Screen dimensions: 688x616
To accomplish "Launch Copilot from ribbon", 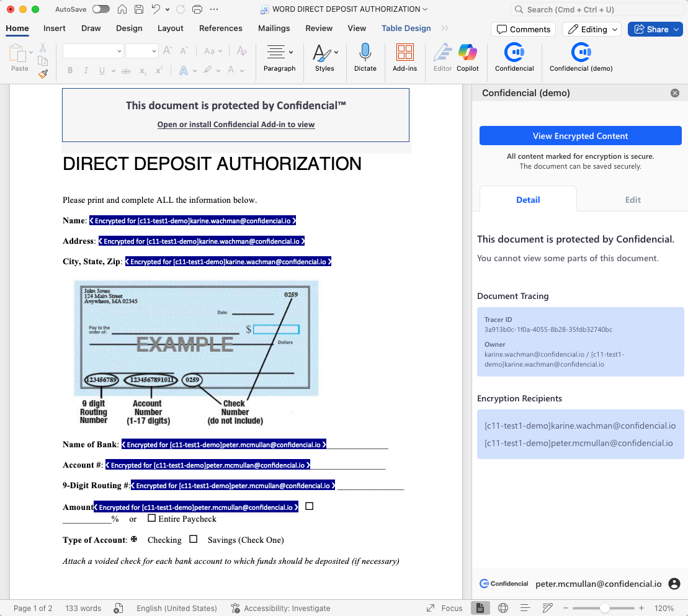I will (467, 57).
